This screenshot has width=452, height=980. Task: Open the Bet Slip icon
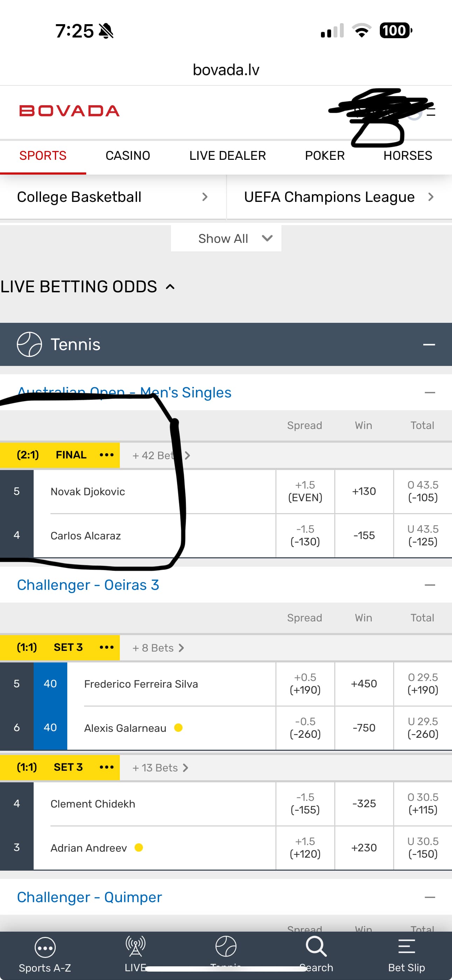pyautogui.click(x=406, y=946)
